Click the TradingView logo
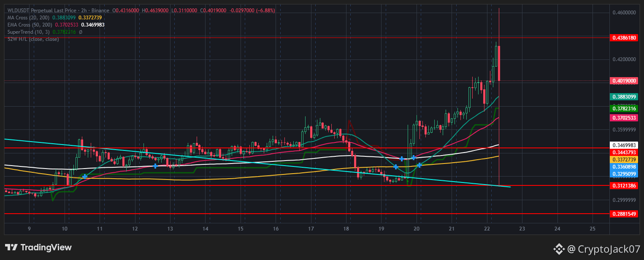The image size is (644, 260). click(x=38, y=247)
